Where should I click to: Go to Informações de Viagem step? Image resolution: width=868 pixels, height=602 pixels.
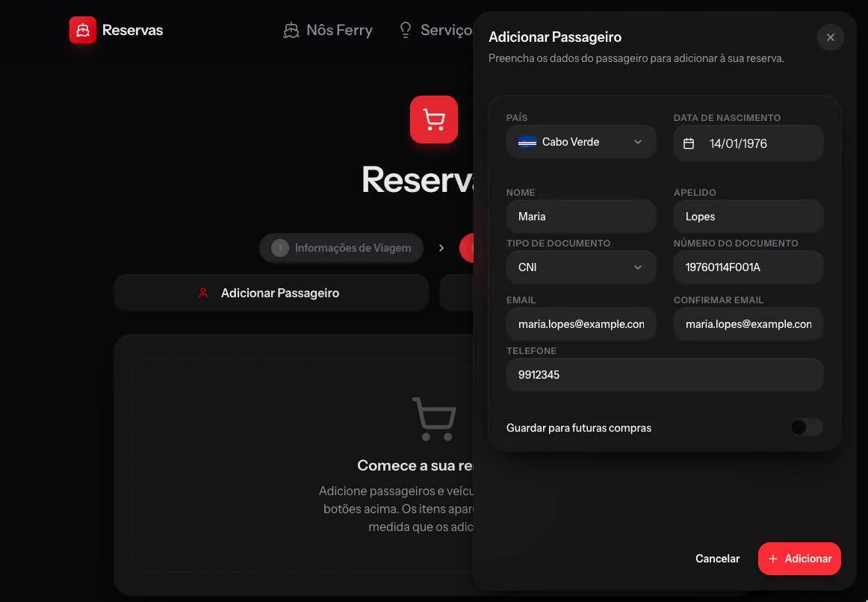pos(341,248)
